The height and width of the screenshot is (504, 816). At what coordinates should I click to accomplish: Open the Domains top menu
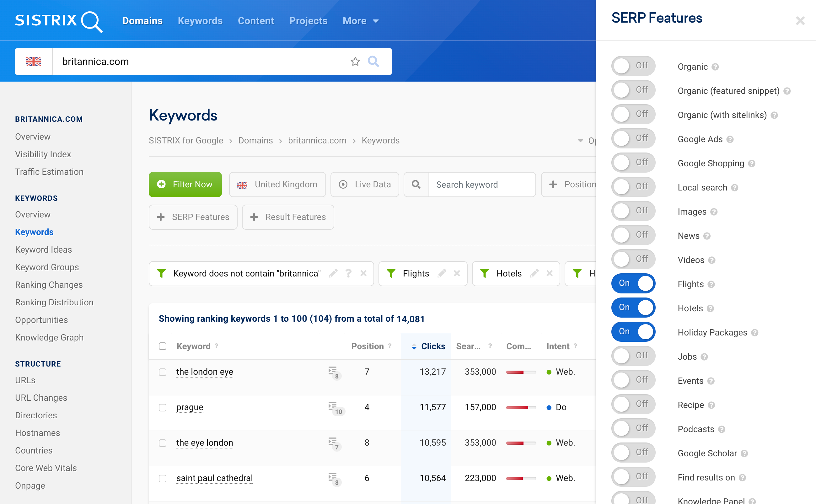pos(142,21)
